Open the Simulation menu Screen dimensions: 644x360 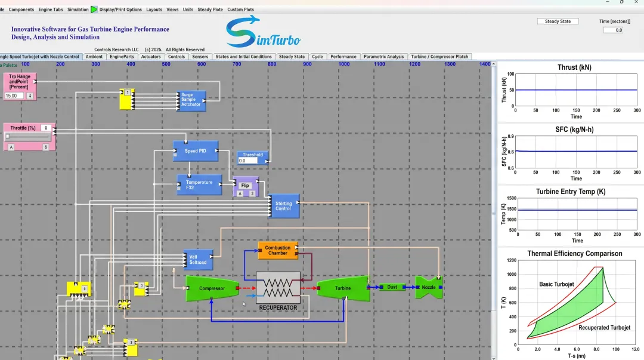click(x=78, y=10)
